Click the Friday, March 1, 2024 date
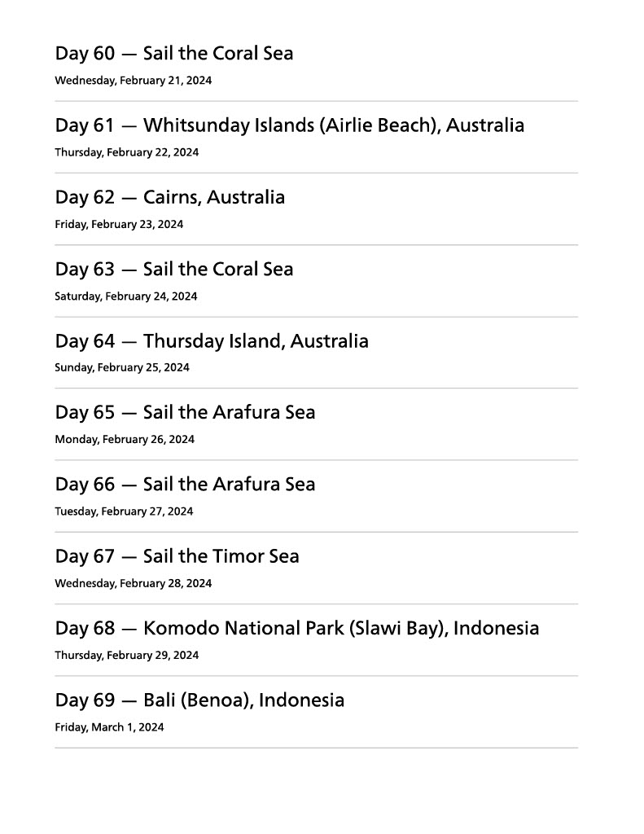644x834 pixels. pos(109,727)
